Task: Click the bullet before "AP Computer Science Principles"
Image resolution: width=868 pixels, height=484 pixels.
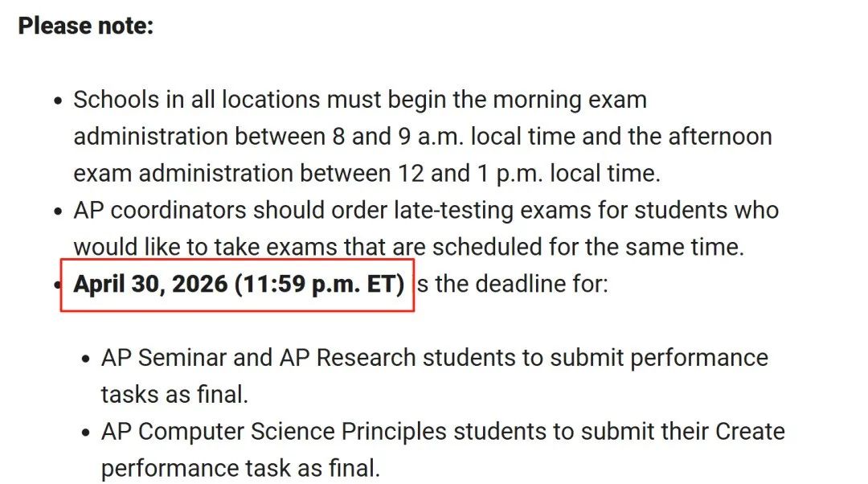Action: click(x=86, y=433)
